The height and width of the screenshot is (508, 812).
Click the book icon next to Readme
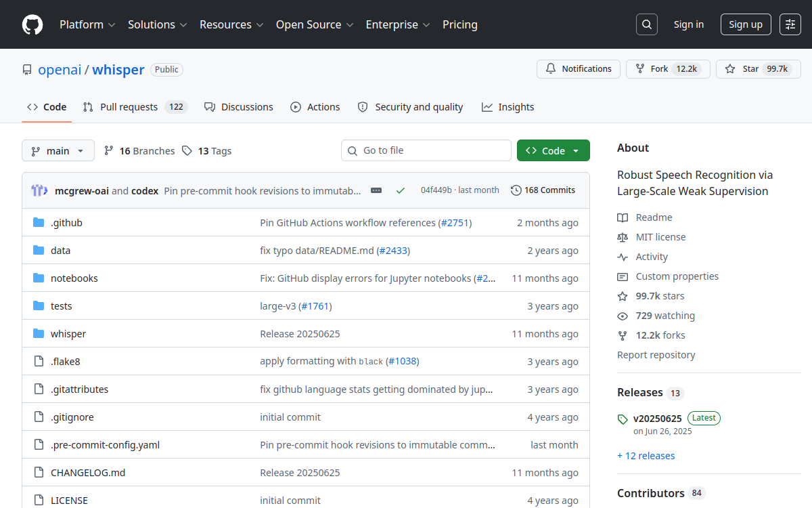coord(623,217)
